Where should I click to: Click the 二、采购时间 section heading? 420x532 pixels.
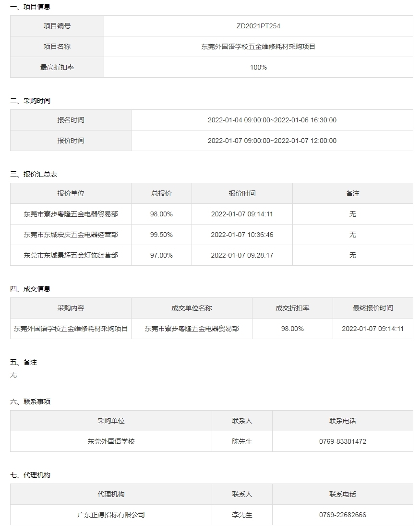coord(30,101)
